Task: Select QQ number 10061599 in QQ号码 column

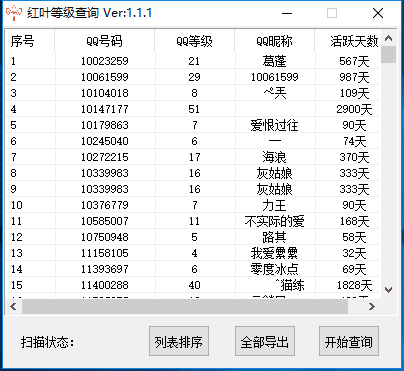Action: [105, 77]
